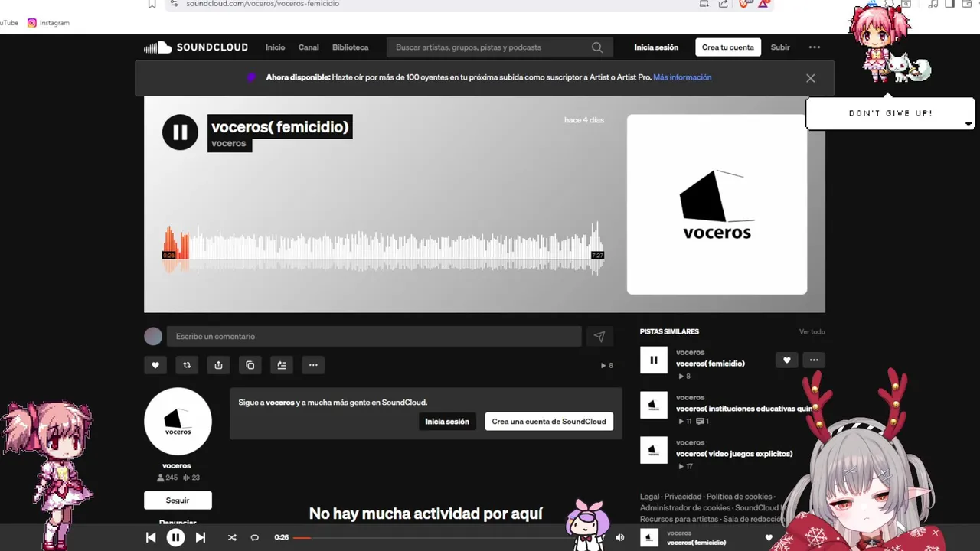Pause voceros( femicidio) in similar tracks list
The width and height of the screenshot is (980, 551).
coord(654,360)
